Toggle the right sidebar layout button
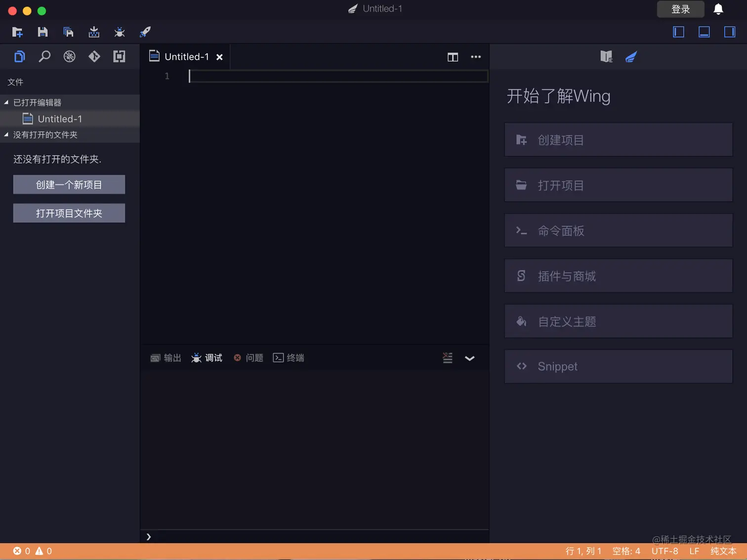 730,32
